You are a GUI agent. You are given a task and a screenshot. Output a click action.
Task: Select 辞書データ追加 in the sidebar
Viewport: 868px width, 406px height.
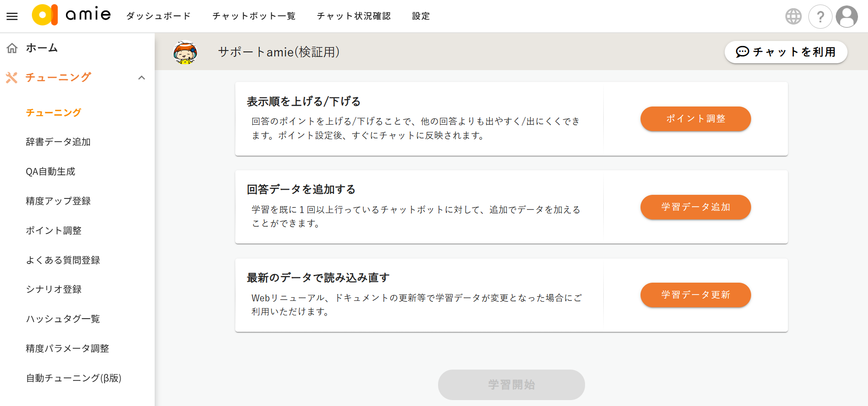[58, 142]
